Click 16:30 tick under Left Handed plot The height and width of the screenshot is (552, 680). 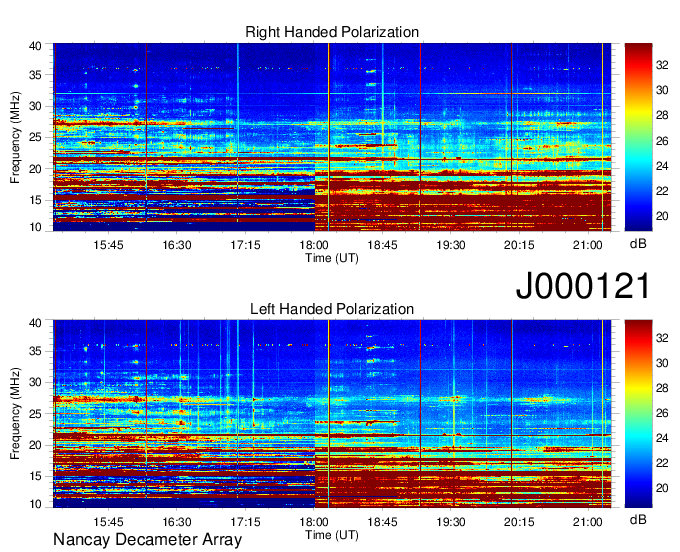[177, 522]
